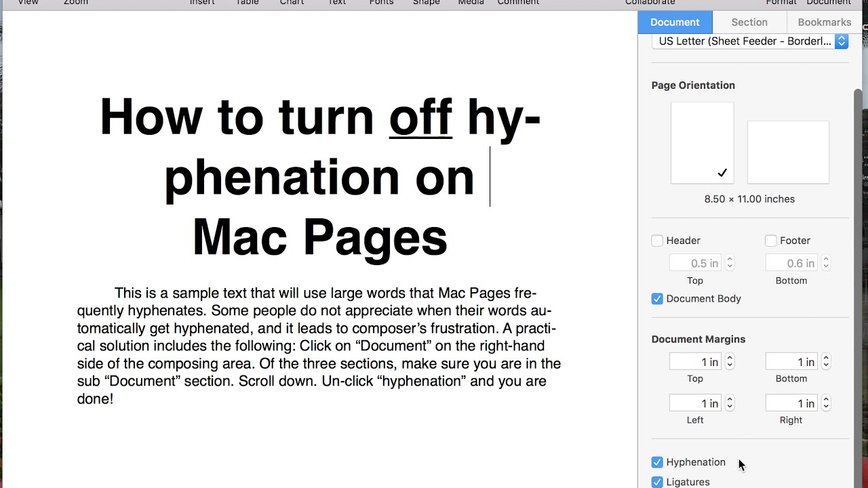The width and height of the screenshot is (868, 488).
Task: Click the Right document margin field
Action: 791,403
